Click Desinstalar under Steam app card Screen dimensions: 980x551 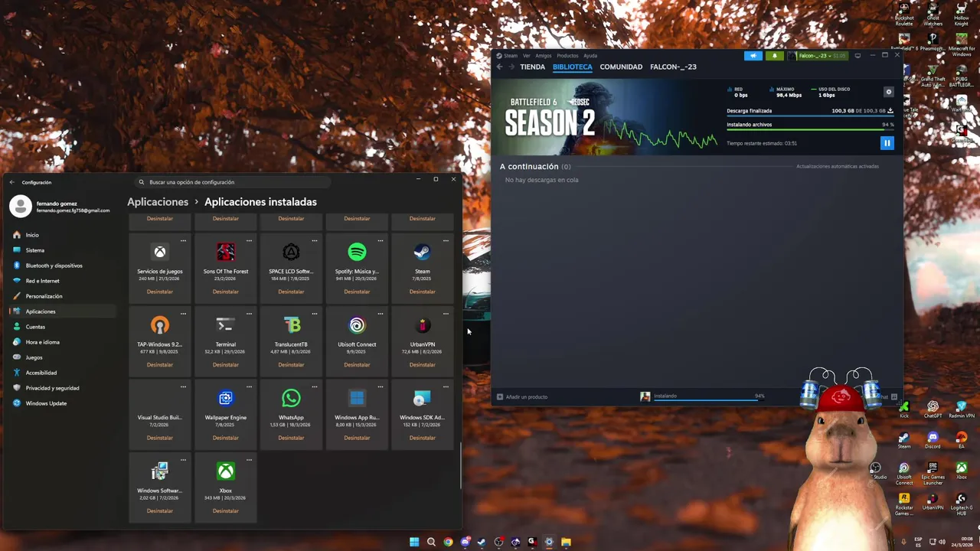click(422, 292)
